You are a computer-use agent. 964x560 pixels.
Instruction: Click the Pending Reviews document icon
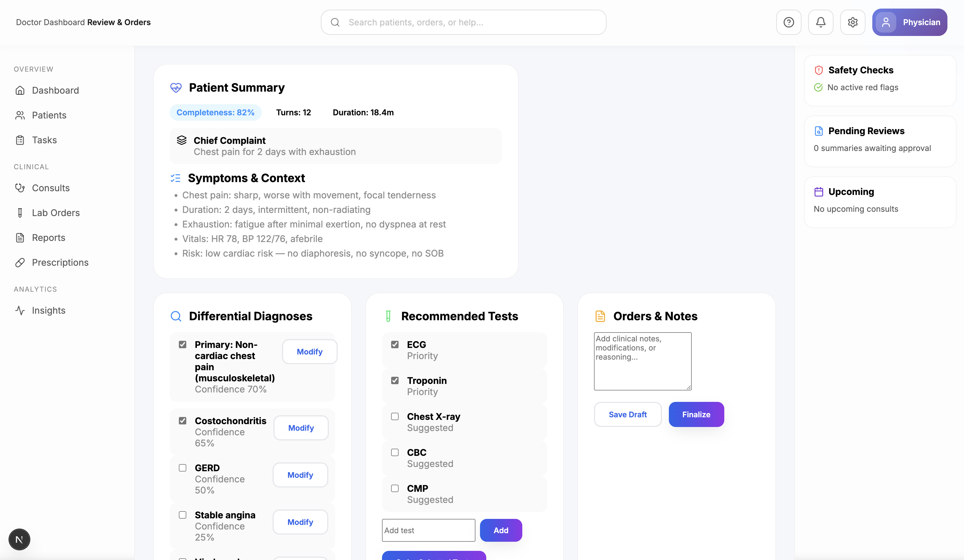[x=818, y=131]
